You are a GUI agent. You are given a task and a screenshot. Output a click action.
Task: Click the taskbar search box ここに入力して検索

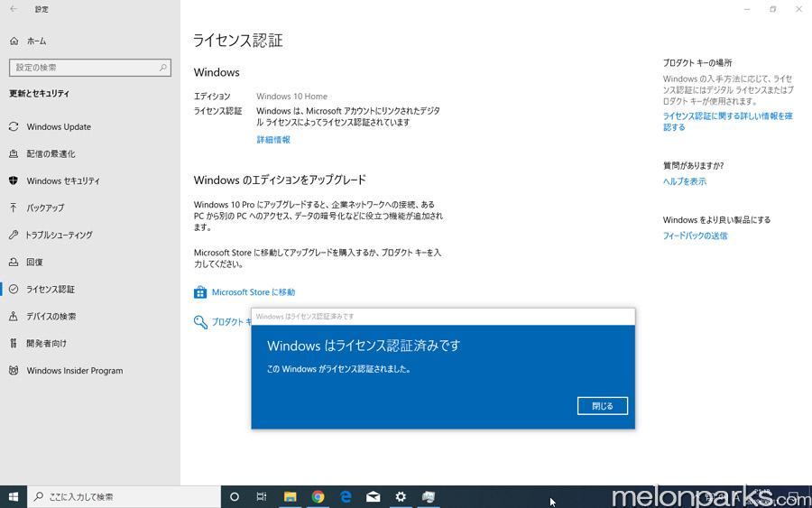coord(124,496)
